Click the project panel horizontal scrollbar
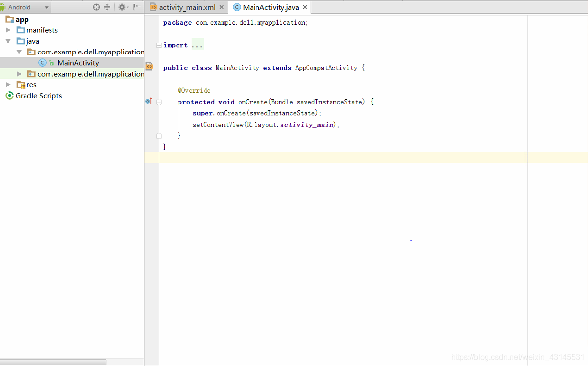Viewport: 588px width, 366px height. [53, 362]
